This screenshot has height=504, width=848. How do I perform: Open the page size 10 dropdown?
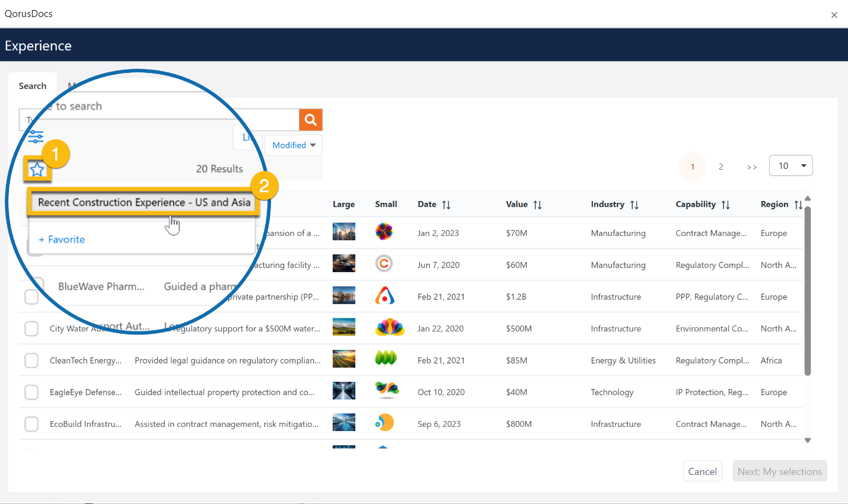pyautogui.click(x=790, y=166)
